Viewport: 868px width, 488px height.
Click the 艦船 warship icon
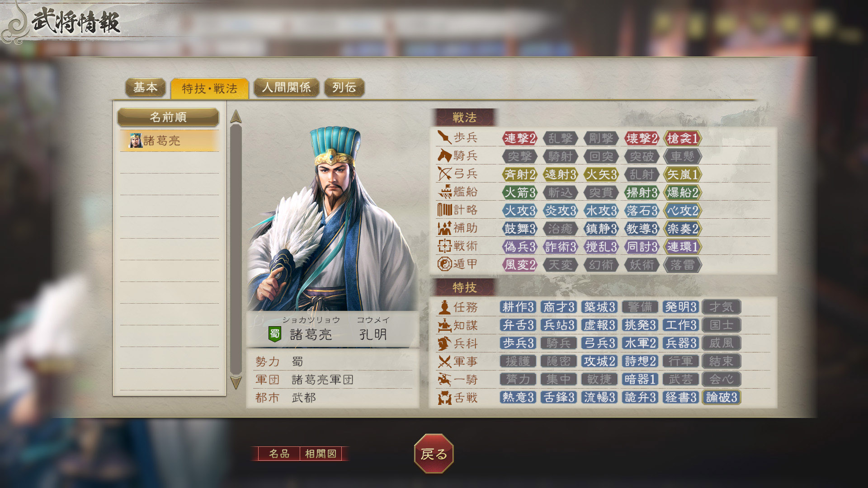pos(445,192)
